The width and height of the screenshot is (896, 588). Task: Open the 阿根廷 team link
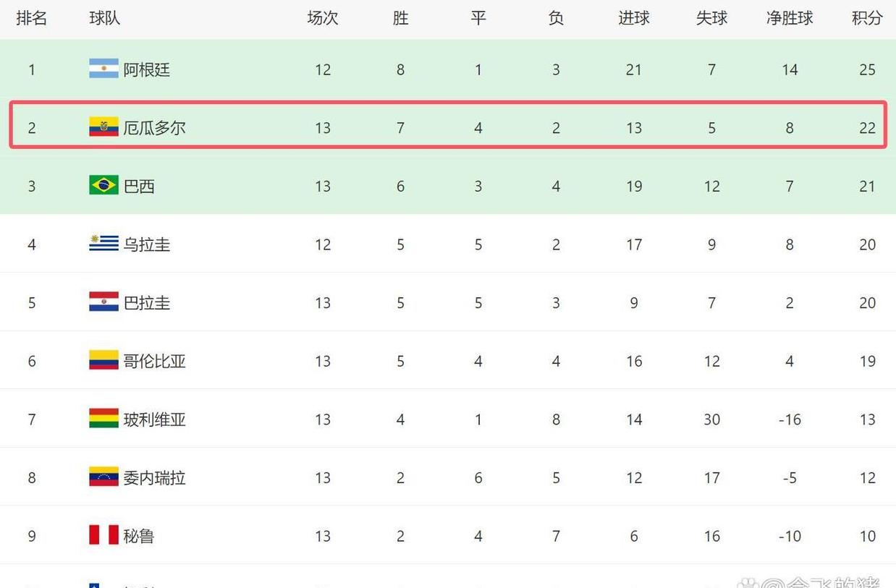pyautogui.click(x=147, y=69)
